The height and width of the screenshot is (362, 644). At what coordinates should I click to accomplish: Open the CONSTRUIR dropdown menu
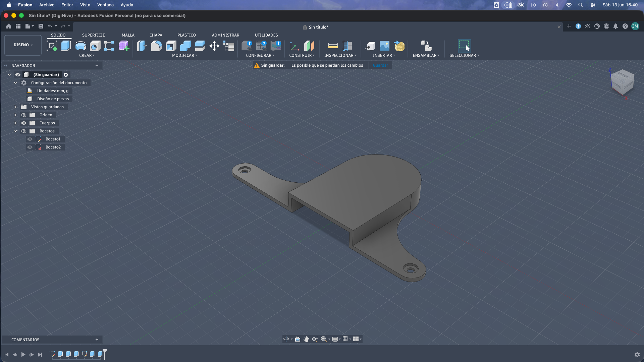tap(302, 56)
